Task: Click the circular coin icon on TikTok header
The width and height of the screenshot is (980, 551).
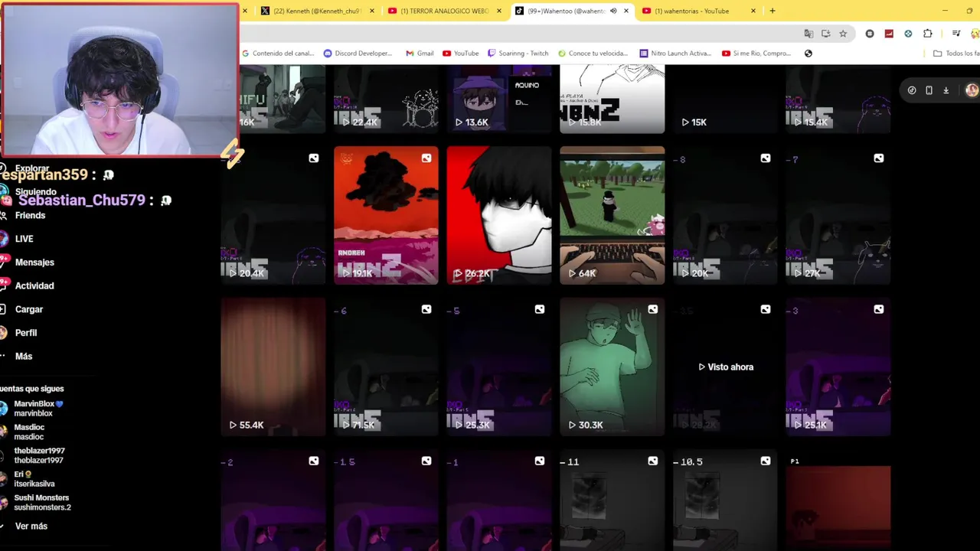Action: click(x=912, y=90)
